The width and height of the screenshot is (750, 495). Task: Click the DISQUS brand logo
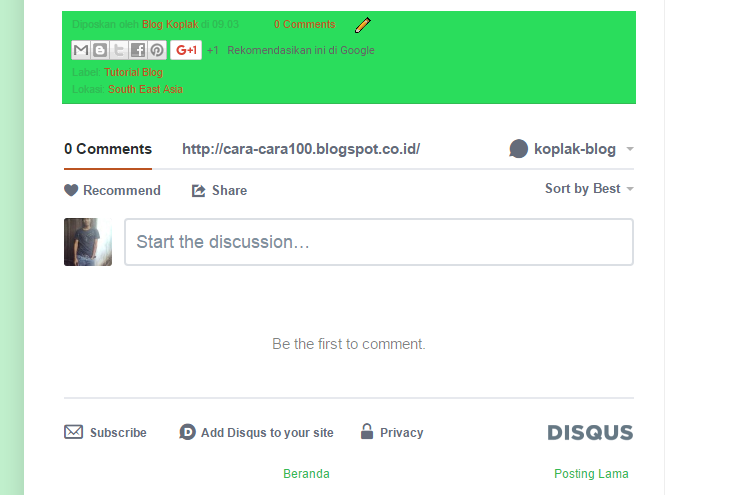pyautogui.click(x=590, y=432)
